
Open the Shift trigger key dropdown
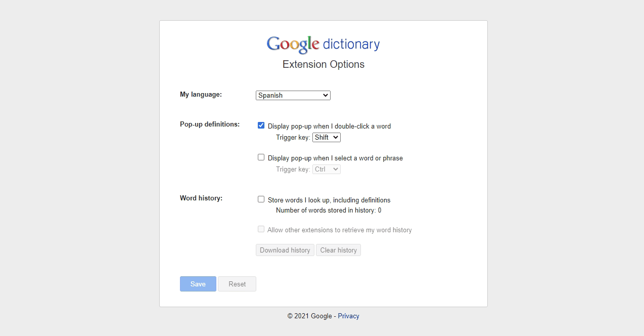pyautogui.click(x=327, y=137)
